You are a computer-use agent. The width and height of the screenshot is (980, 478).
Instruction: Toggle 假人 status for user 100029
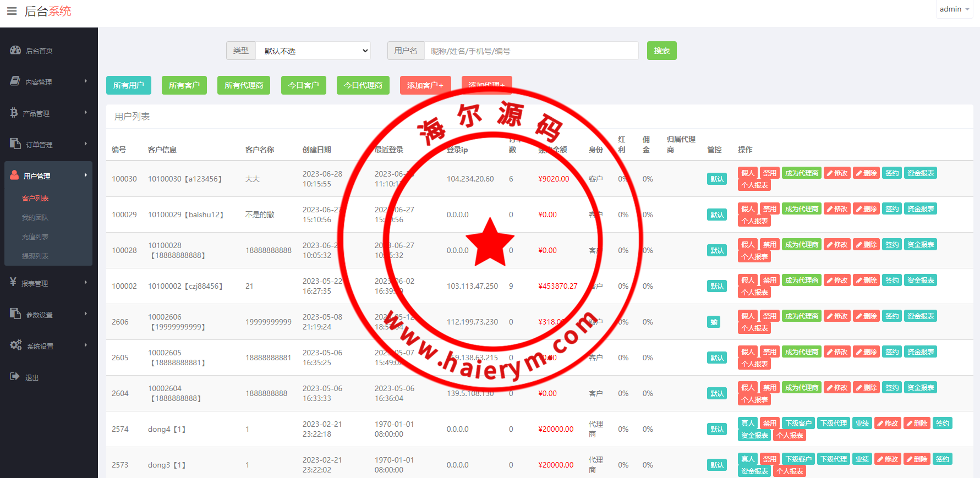coord(747,209)
